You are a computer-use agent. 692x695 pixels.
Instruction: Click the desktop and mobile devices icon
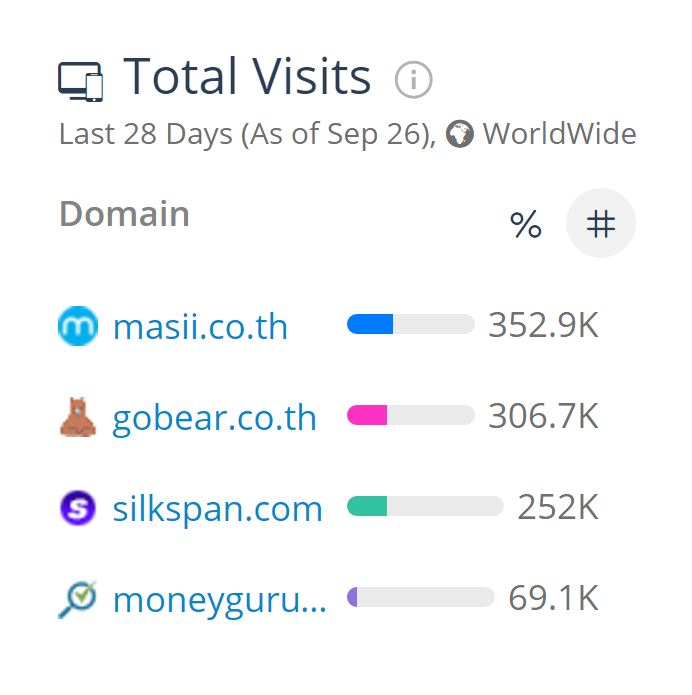(x=81, y=81)
